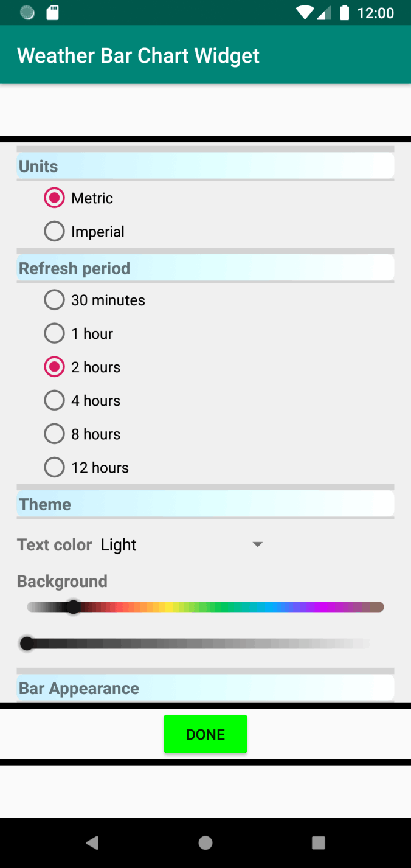The width and height of the screenshot is (411, 868).
Task: Click the Light text color value
Action: pyautogui.click(x=119, y=545)
